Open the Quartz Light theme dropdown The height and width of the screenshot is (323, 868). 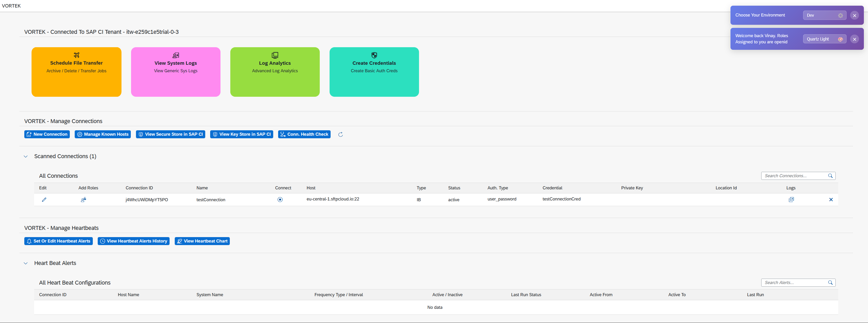click(x=824, y=39)
